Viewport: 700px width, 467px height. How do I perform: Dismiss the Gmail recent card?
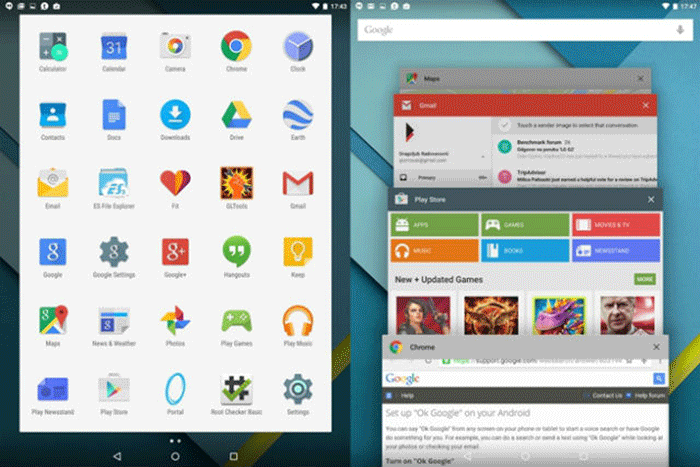tap(646, 105)
